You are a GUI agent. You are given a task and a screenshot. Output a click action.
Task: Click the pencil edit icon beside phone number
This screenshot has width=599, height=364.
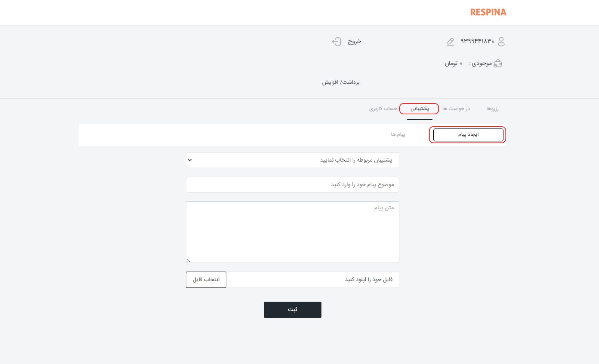tap(451, 42)
